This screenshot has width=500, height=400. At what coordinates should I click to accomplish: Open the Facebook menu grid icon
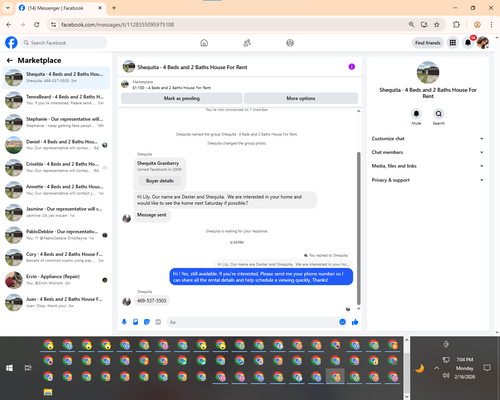pos(453,43)
